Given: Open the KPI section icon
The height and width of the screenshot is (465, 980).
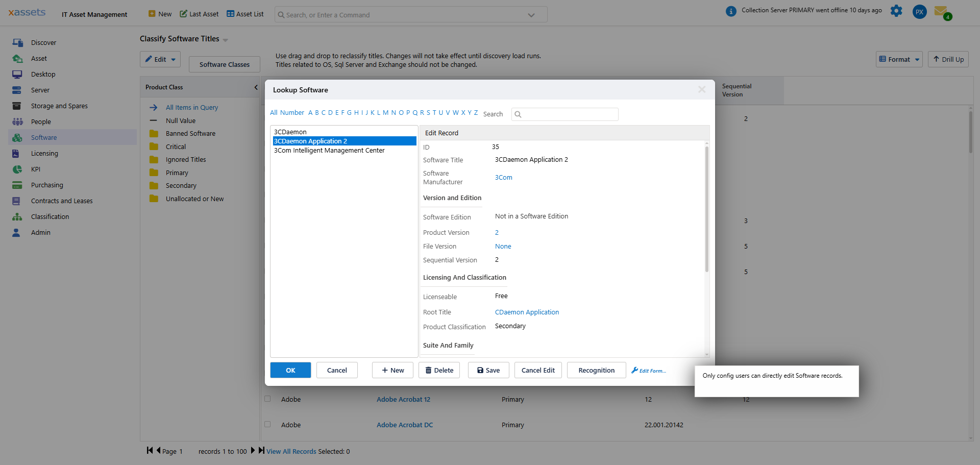Looking at the screenshot, I should 17,169.
